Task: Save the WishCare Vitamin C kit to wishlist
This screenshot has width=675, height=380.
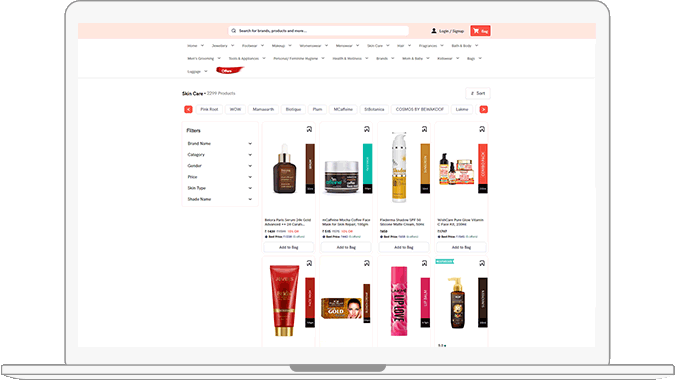Action: pyautogui.click(x=482, y=129)
